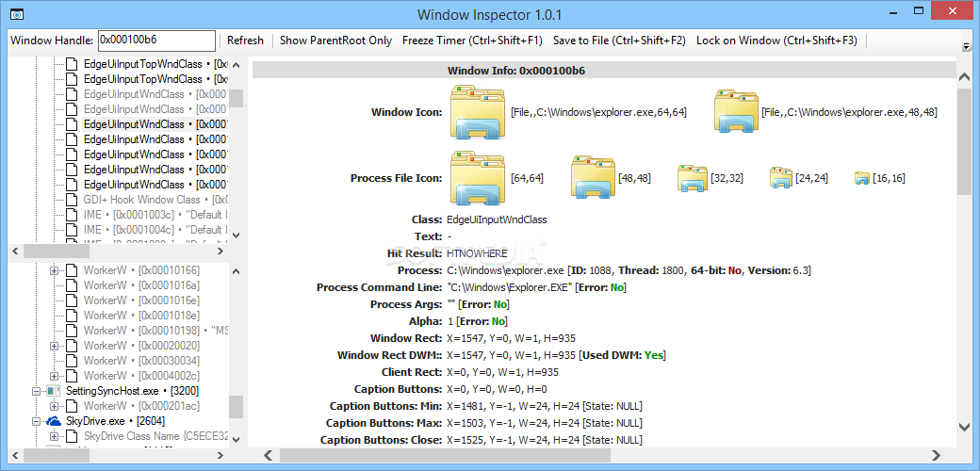Viewport: 980px width, 471px height.
Task: Click scroll-down arrow of the lower tree list
Action: (237, 441)
